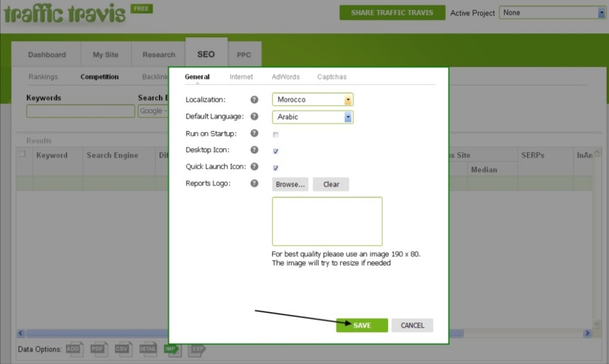This screenshot has width=609, height=364.
Task: Switch to the Internet settings tab
Action: tap(241, 77)
